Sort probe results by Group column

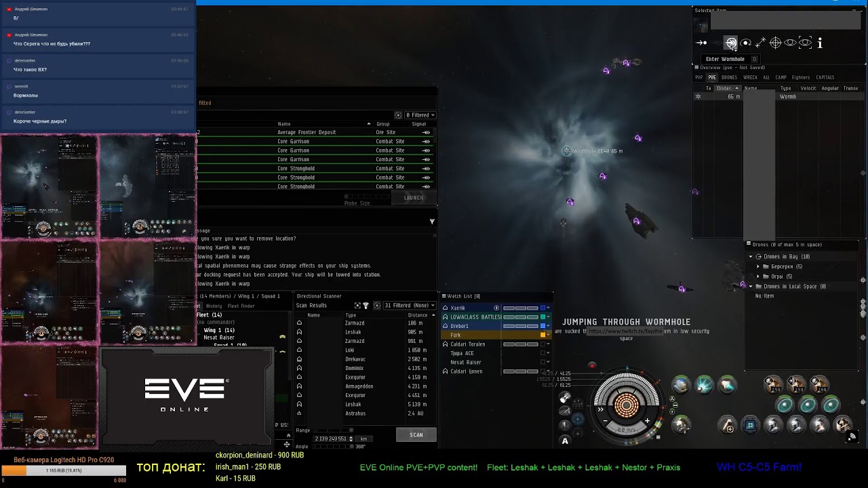pos(383,124)
